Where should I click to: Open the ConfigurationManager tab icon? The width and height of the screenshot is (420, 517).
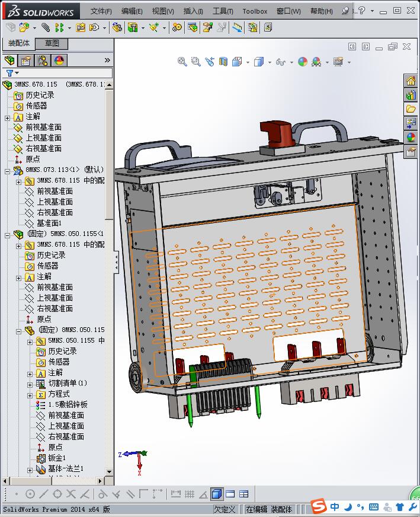(x=43, y=60)
